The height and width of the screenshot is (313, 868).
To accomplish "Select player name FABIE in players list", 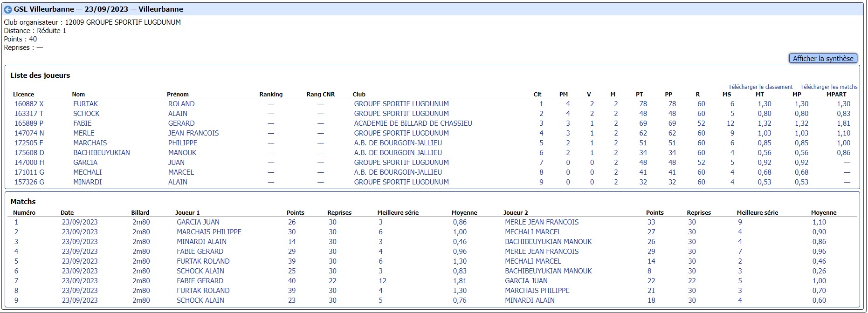I will coord(82,123).
